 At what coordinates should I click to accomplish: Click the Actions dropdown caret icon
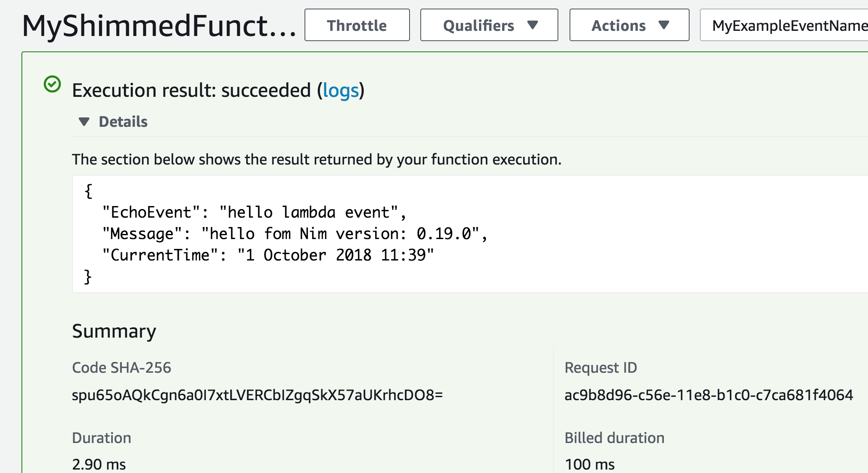click(662, 25)
